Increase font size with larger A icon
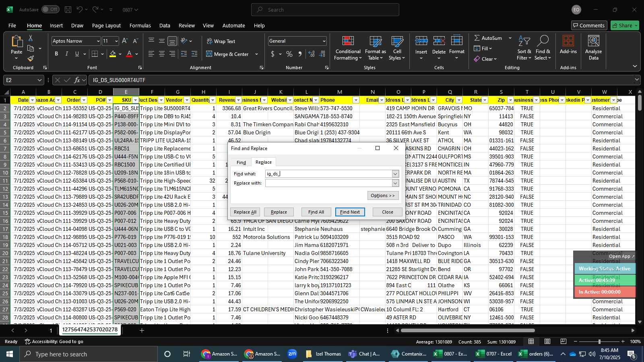The height and width of the screenshot is (362, 644). 125,41
